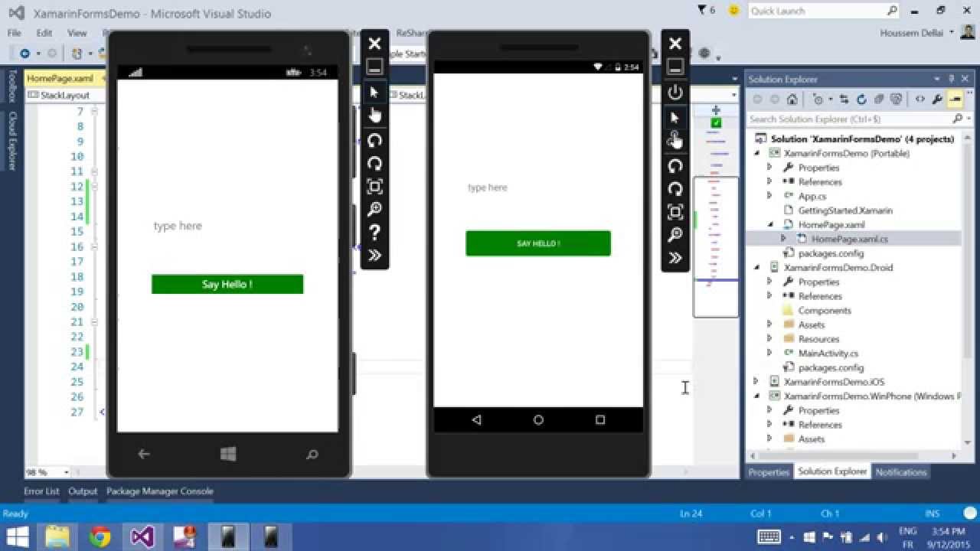Toggle Auto Hide pin on Solution Explorer
The width and height of the screenshot is (980, 551).
[x=952, y=79]
